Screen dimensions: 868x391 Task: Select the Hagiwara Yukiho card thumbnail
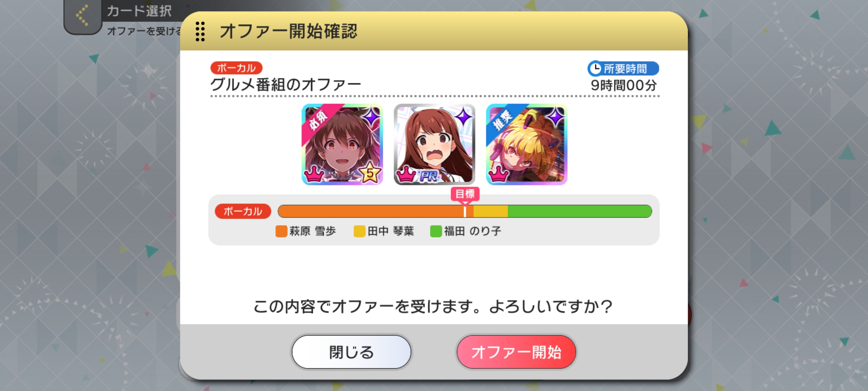pos(342,144)
